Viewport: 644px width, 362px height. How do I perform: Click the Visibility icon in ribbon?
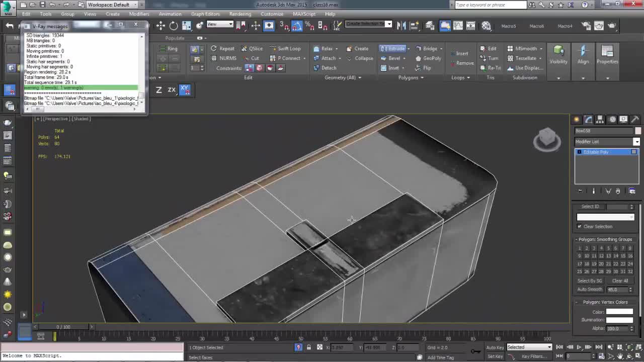coord(558,54)
